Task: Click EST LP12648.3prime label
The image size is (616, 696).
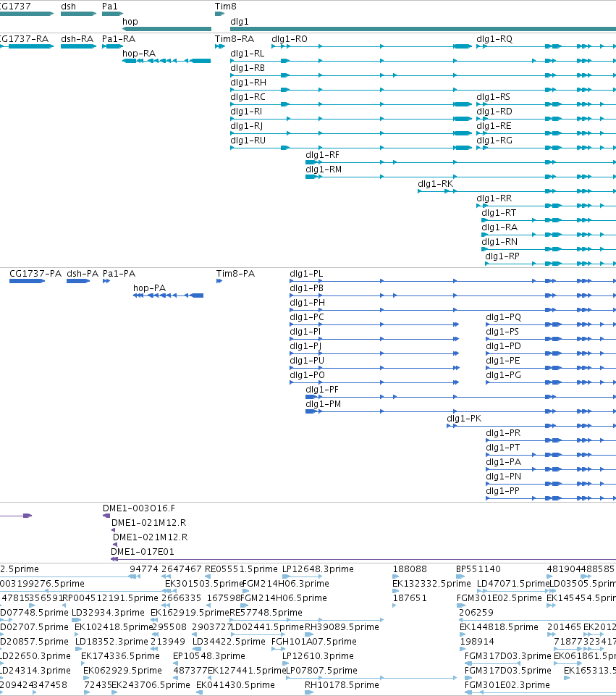Action: (x=318, y=569)
